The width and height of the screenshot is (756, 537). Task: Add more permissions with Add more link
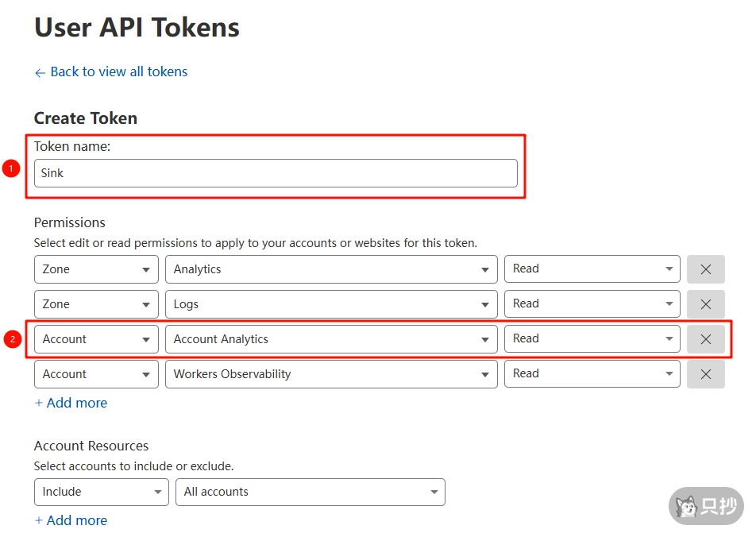click(70, 403)
